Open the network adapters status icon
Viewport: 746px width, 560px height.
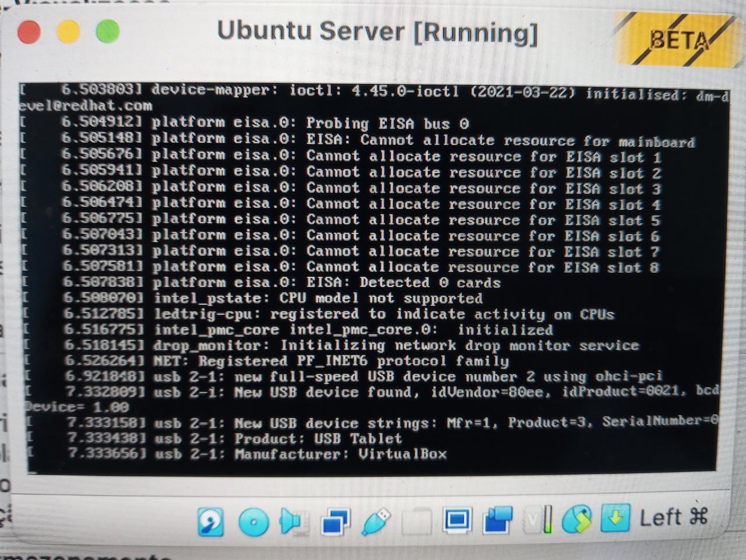[335, 520]
